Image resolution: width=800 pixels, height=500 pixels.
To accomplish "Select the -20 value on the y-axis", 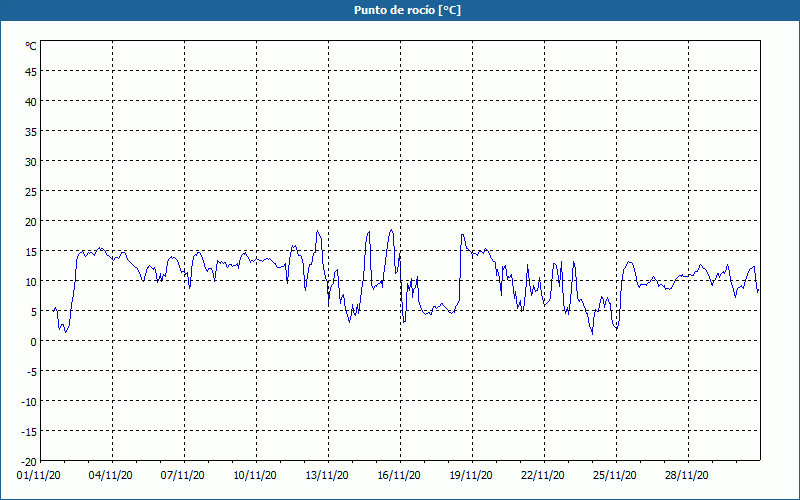I will tap(29, 462).
